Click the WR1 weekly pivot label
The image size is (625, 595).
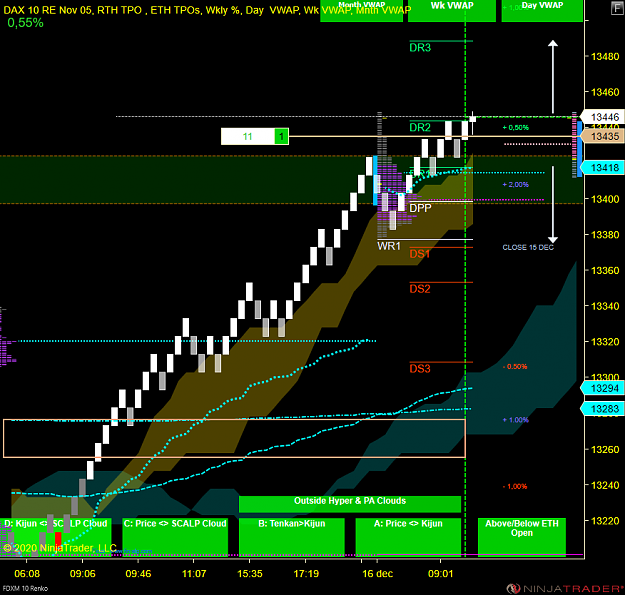pyautogui.click(x=389, y=246)
